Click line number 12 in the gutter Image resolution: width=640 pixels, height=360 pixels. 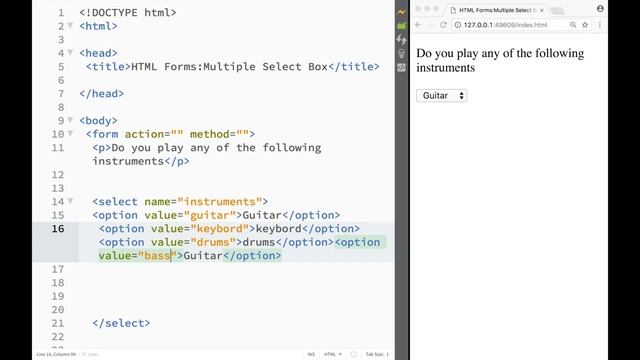tap(58, 175)
